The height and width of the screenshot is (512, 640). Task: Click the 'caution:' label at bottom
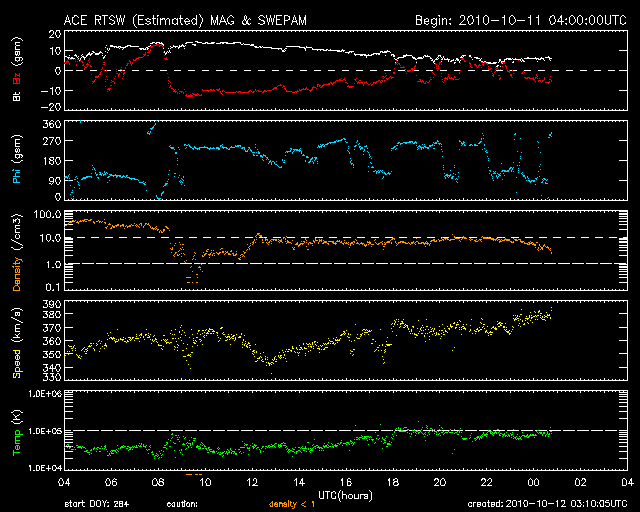(x=182, y=504)
